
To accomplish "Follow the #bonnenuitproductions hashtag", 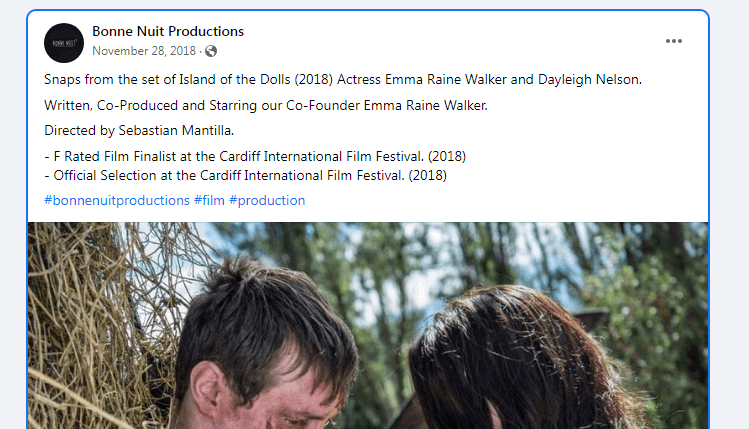I will [117, 201].
